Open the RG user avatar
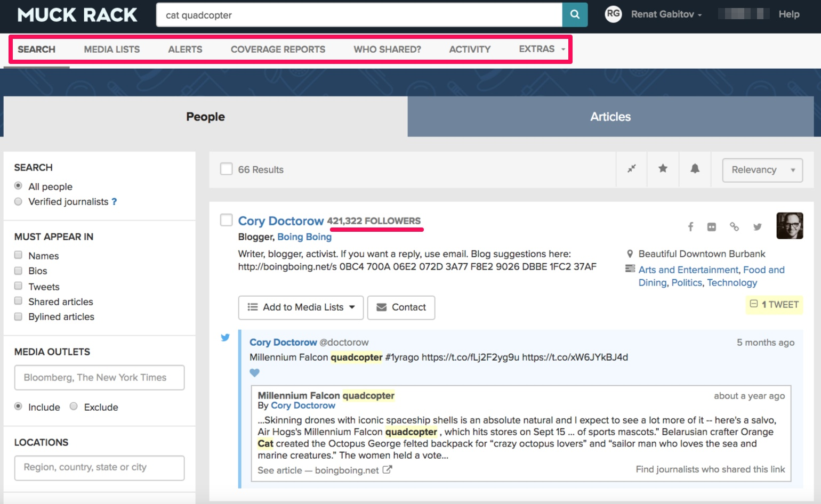Image resolution: width=821 pixels, height=504 pixels. pyautogui.click(x=613, y=14)
